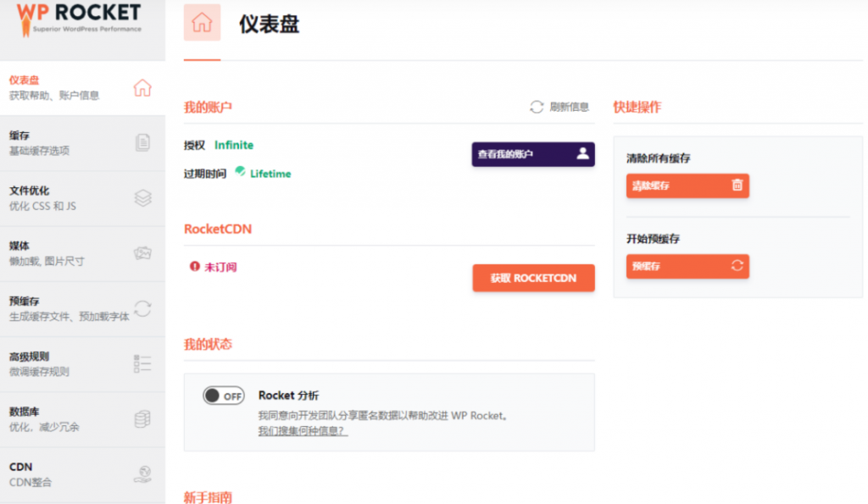Click the green check icon beside Lifetime
The image size is (868, 504).
pos(240,171)
